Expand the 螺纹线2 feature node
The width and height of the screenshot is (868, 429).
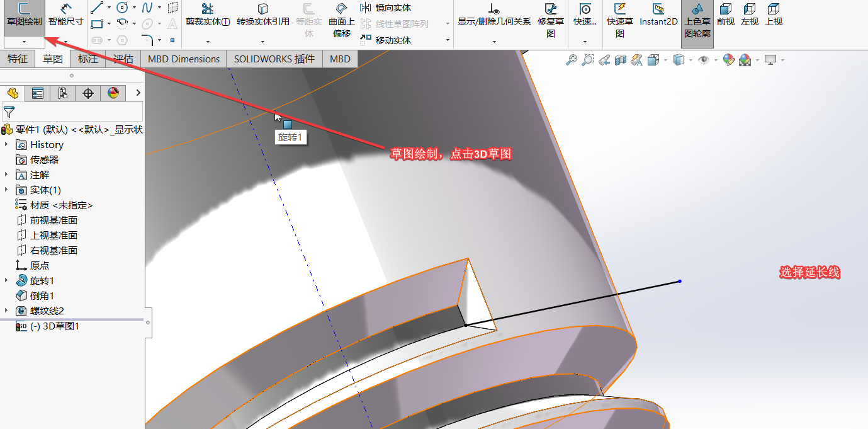click(x=6, y=311)
